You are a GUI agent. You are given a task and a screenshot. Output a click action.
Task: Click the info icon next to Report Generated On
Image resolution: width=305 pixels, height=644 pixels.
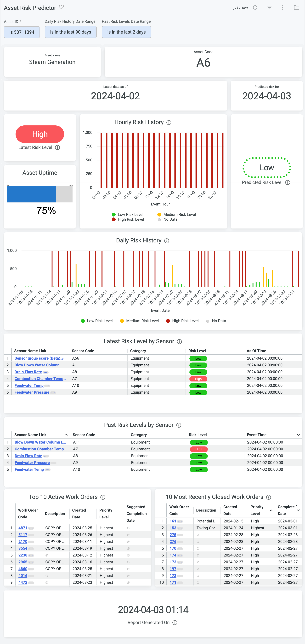pos(175,622)
